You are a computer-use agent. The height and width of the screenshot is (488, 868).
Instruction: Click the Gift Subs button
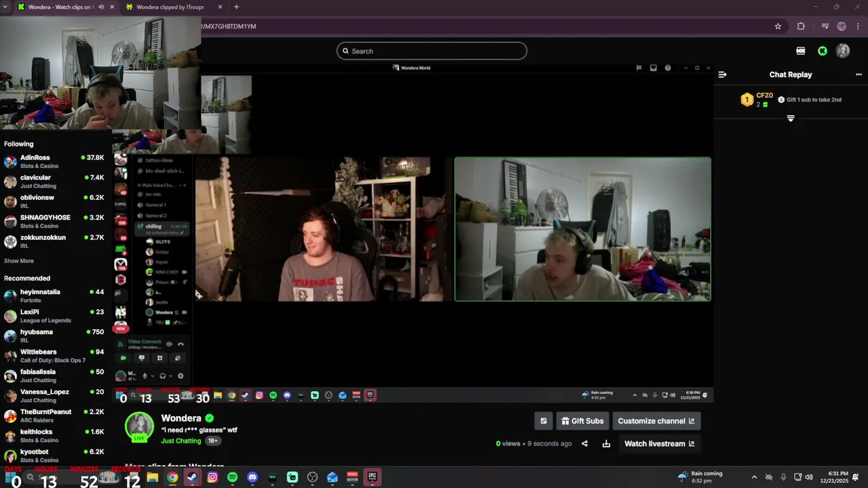583,421
